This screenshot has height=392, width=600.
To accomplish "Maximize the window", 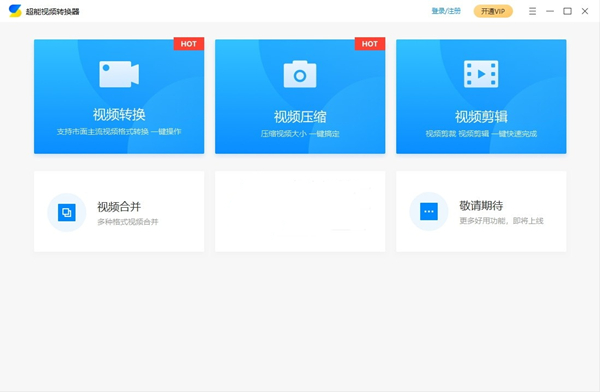I will [x=567, y=11].
